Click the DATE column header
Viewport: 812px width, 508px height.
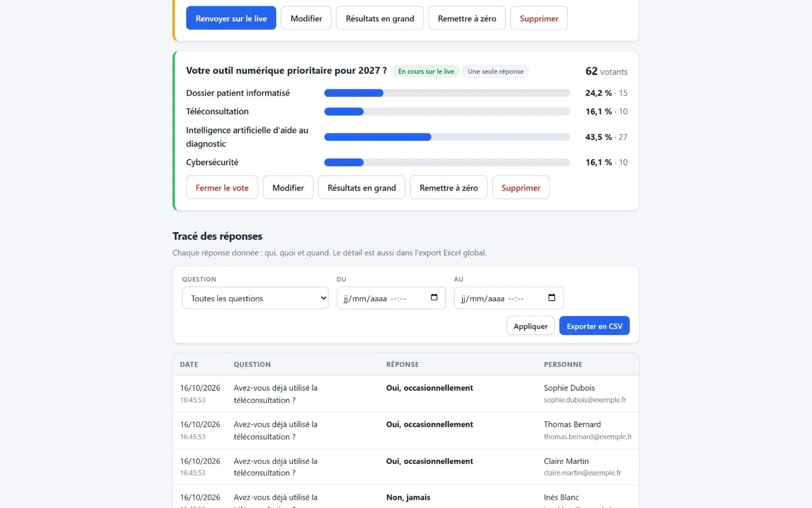[x=189, y=365]
